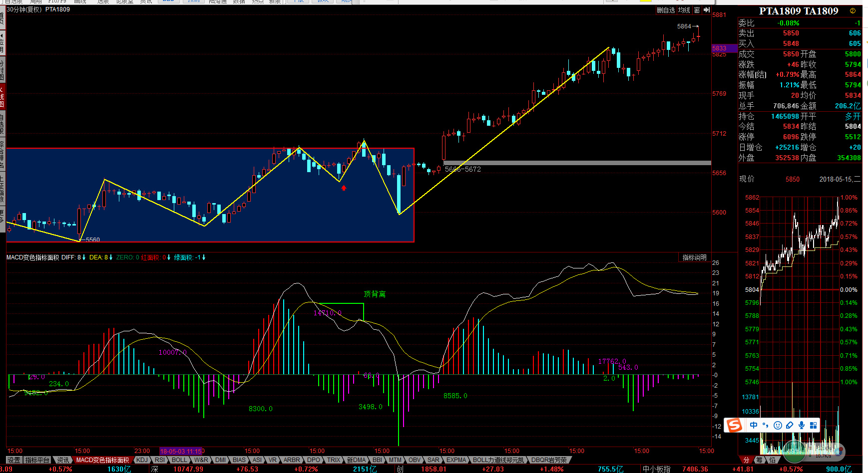868x473 pixels.
Task: Click the 卖出 price 5850
Action: [791, 33]
